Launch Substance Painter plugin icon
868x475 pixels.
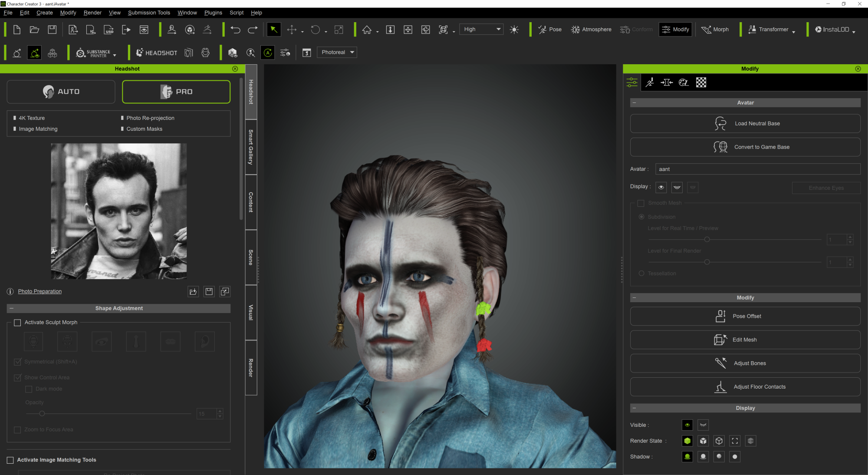click(92, 53)
